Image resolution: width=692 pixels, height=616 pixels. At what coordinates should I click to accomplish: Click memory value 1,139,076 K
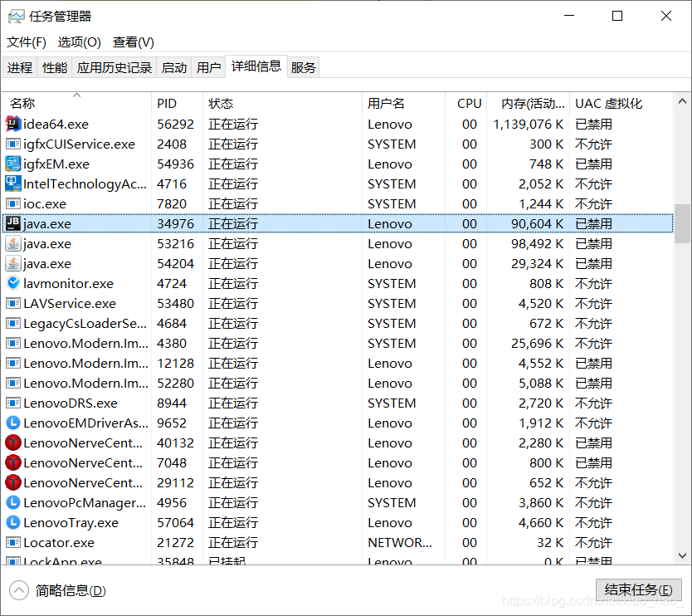click(x=529, y=124)
